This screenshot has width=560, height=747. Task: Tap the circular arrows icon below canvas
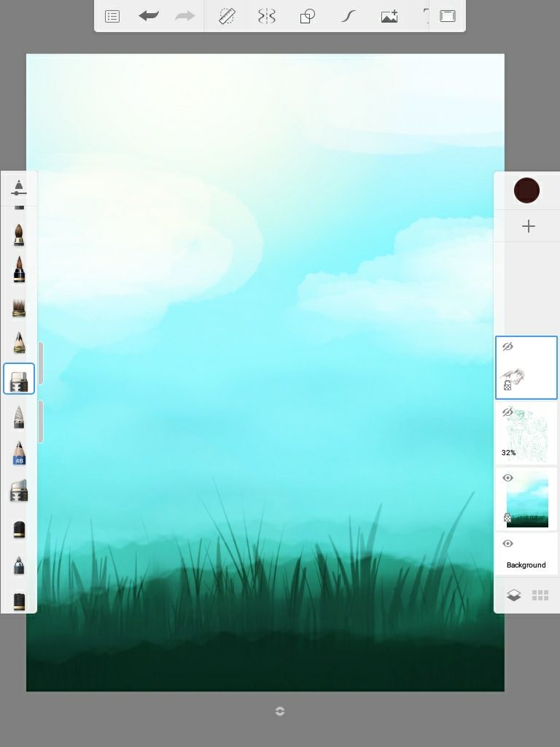[280, 711]
